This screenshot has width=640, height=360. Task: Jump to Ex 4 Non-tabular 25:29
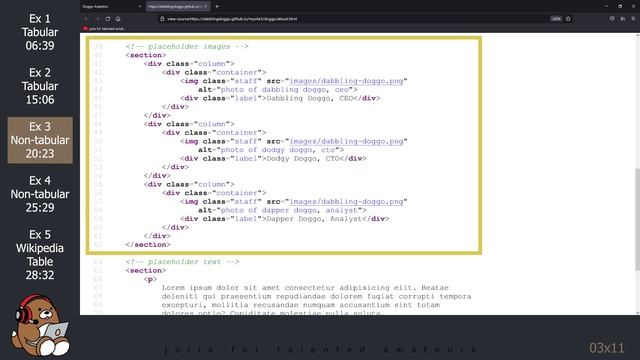[x=40, y=194]
